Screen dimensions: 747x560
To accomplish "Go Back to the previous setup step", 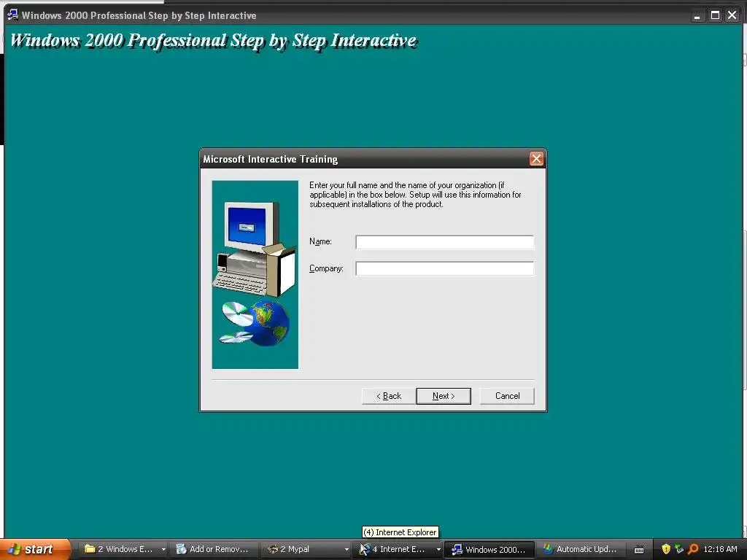I will pos(388,396).
